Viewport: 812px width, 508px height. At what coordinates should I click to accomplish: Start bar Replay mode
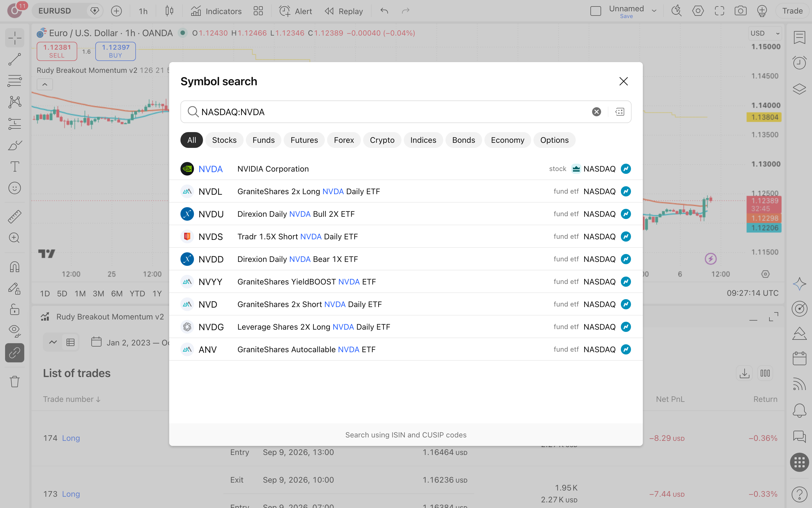click(x=344, y=11)
